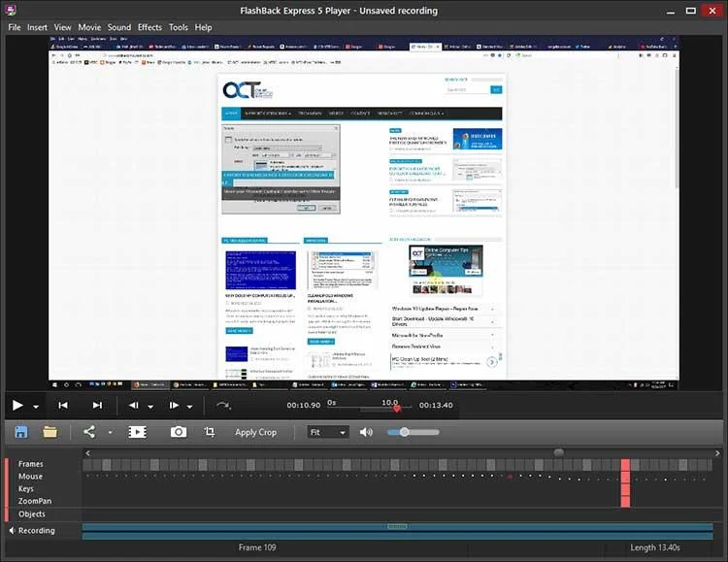
Task: Click the Apply Crop button
Action: 255,432
